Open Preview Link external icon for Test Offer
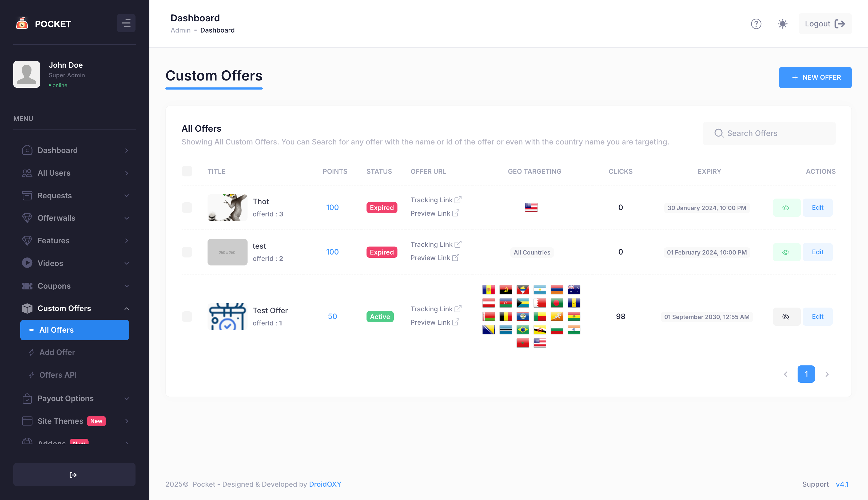This screenshot has height=500, width=868. pyautogui.click(x=455, y=322)
